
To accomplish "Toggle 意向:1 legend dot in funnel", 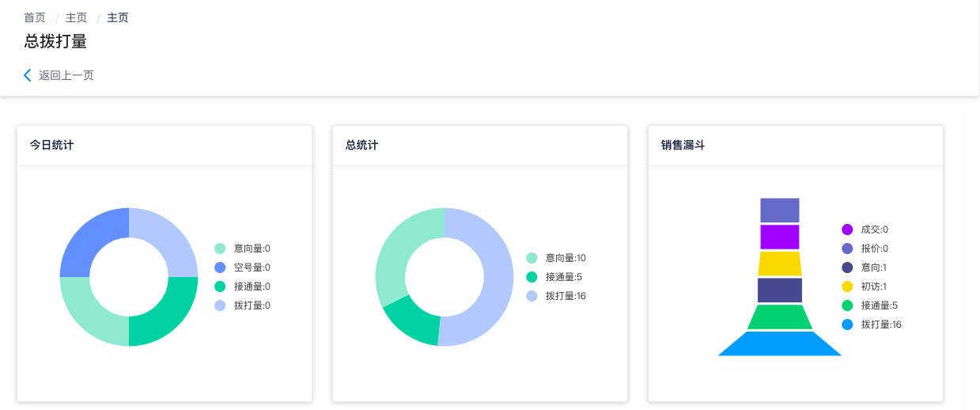I will 847,268.
